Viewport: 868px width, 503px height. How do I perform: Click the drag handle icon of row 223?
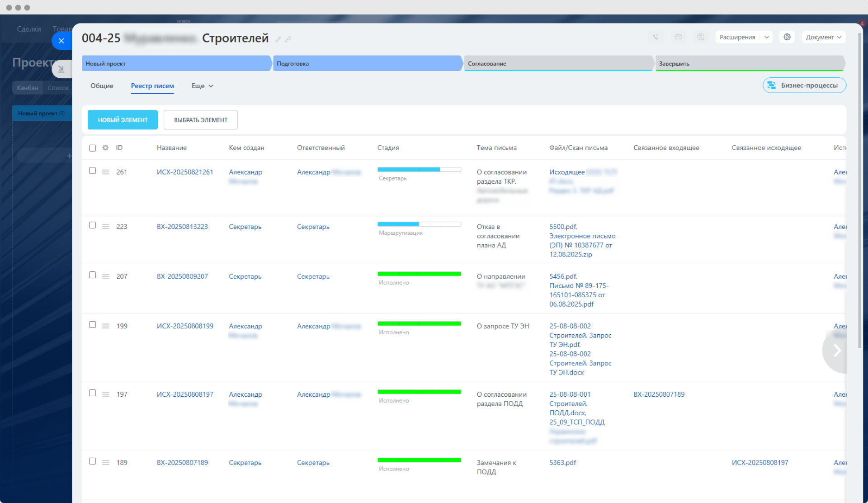(x=105, y=227)
